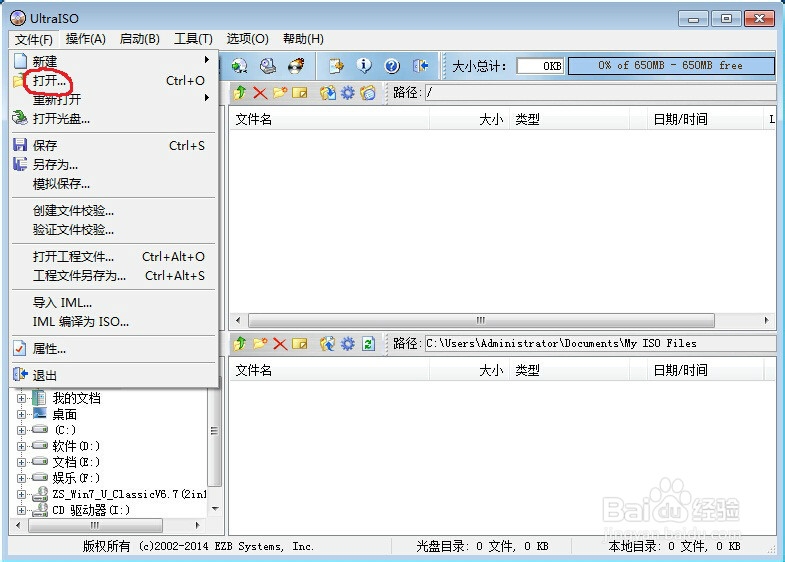This screenshot has width=785, height=562.
Task: Open 属性... (Properties) menu entry
Action: coord(114,349)
